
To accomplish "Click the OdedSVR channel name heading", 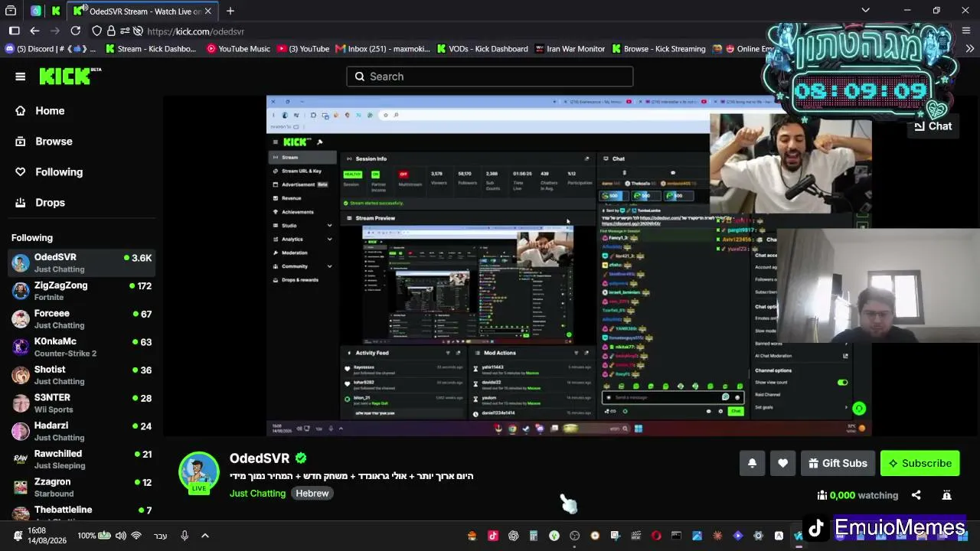I will click(260, 458).
